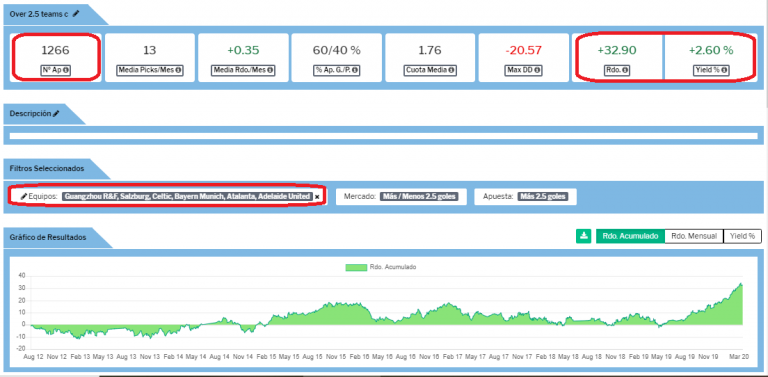Click the Más 2.5 goles bet tag
768x377 pixels.
543,196
